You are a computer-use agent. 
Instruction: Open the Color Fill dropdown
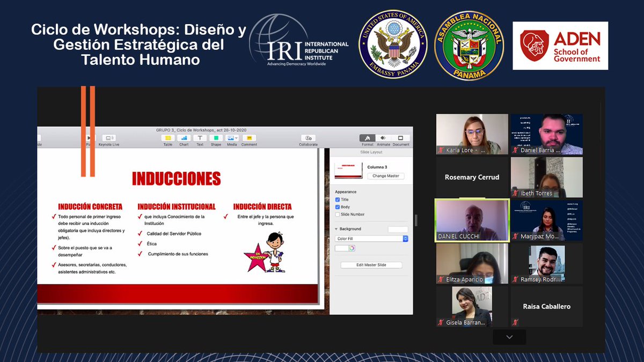point(371,239)
